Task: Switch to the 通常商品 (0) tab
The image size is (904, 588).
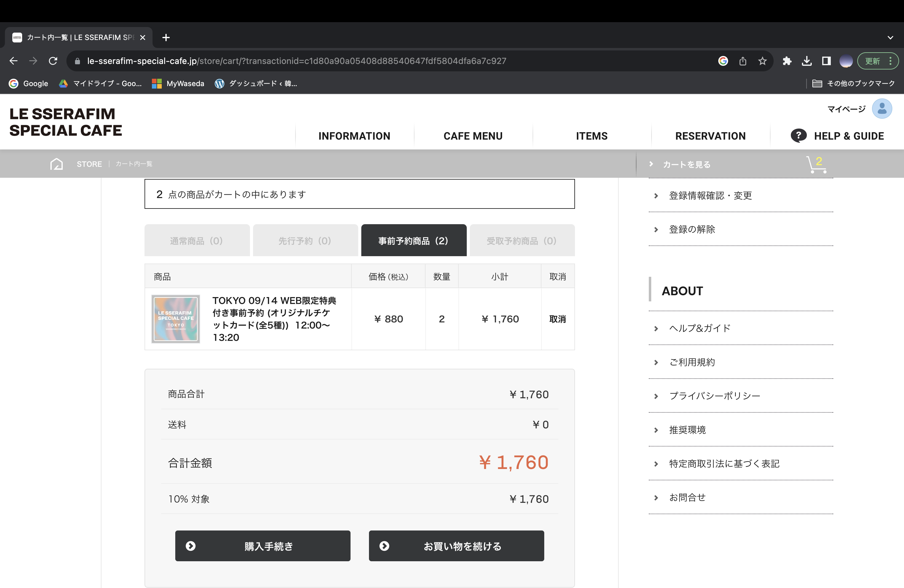Action: click(197, 240)
